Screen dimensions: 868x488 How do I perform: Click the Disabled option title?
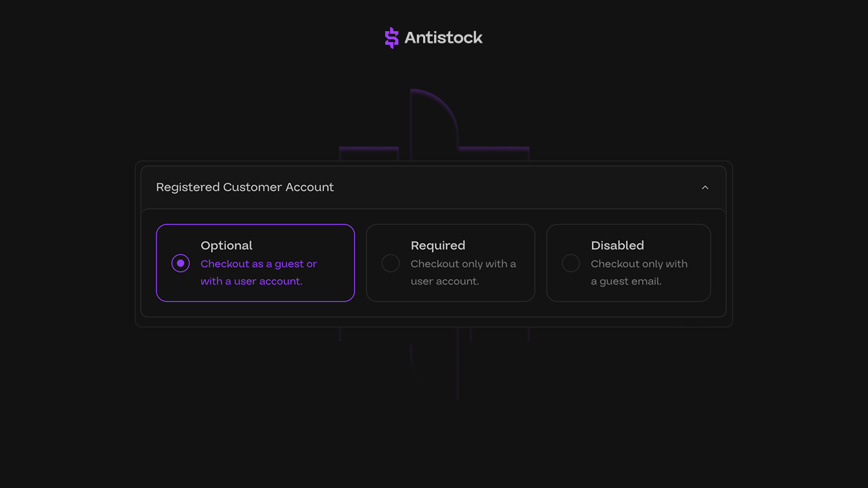(x=617, y=245)
